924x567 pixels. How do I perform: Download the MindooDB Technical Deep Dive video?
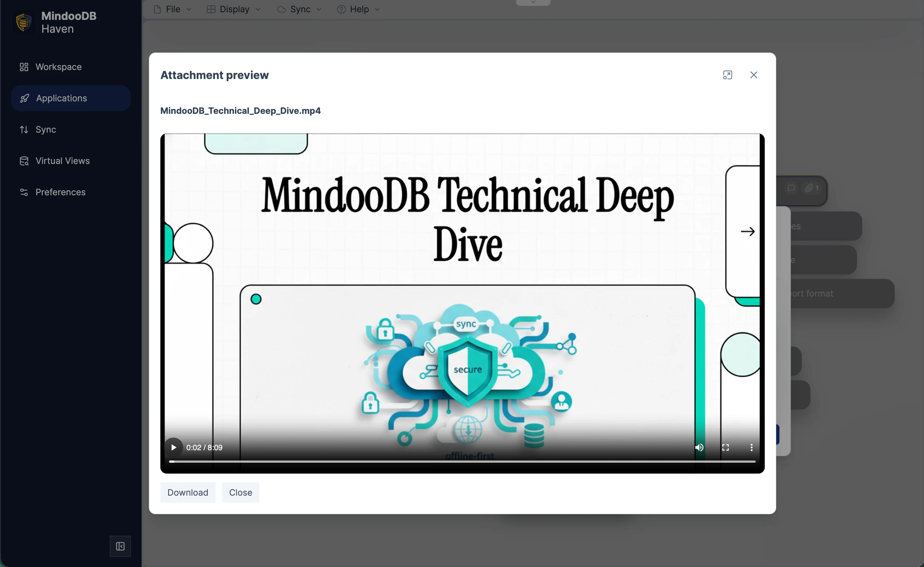[188, 492]
